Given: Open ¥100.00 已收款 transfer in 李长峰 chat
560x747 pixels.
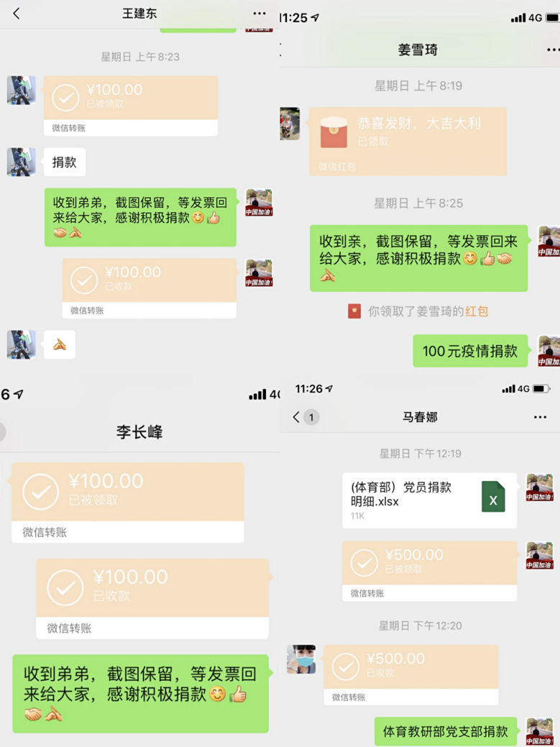Looking at the screenshot, I should (152, 599).
